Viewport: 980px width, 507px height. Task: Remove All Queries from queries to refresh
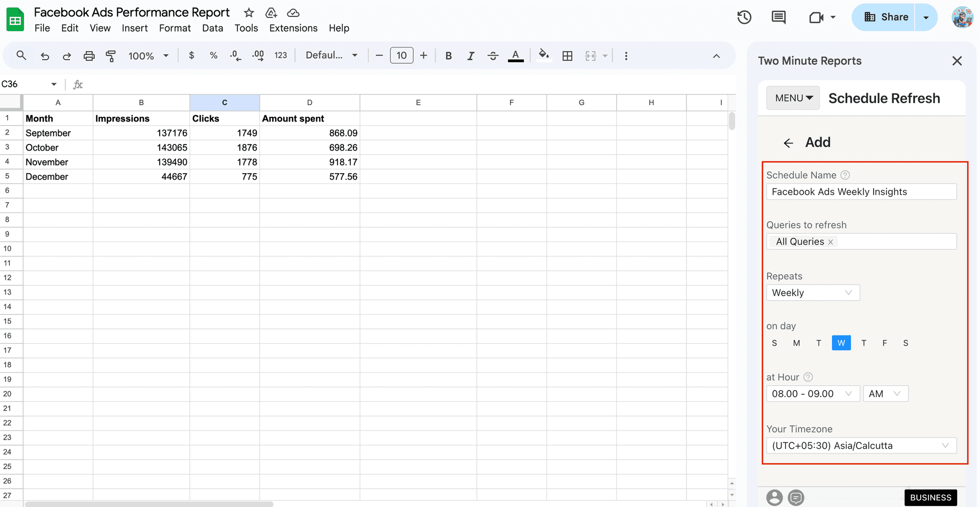[830, 242]
